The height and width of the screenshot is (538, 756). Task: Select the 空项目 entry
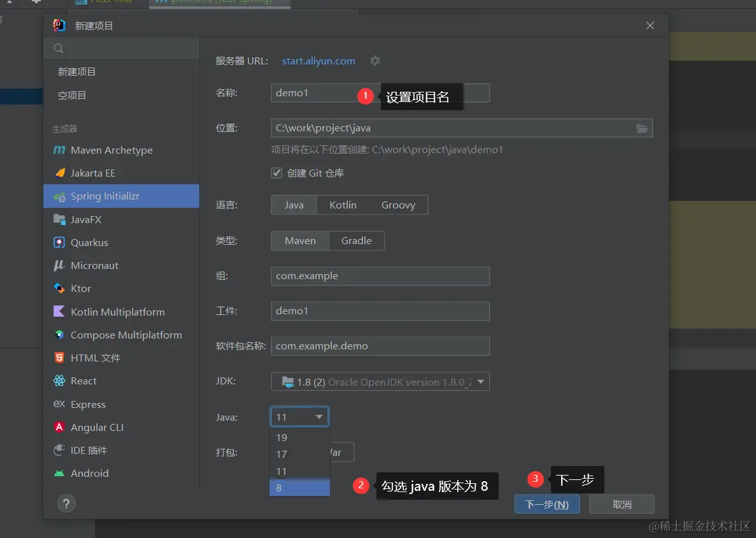coord(122,96)
